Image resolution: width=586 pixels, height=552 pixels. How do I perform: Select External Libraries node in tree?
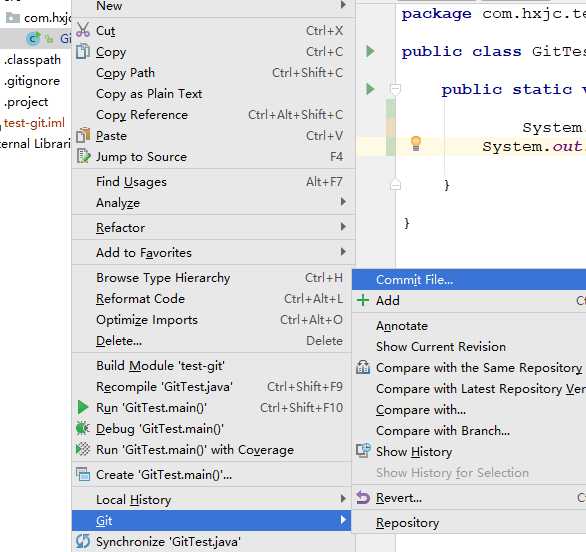(x=36, y=144)
